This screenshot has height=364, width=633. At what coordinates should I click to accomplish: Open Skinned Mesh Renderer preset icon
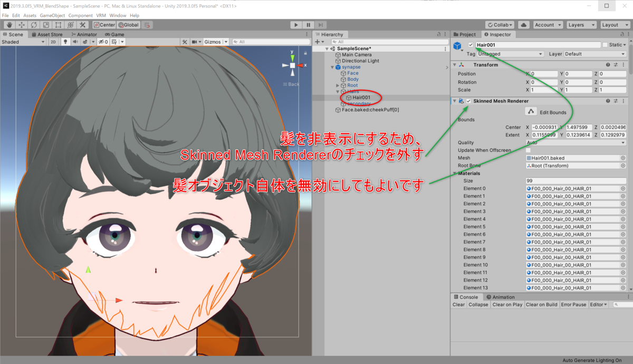[616, 101]
